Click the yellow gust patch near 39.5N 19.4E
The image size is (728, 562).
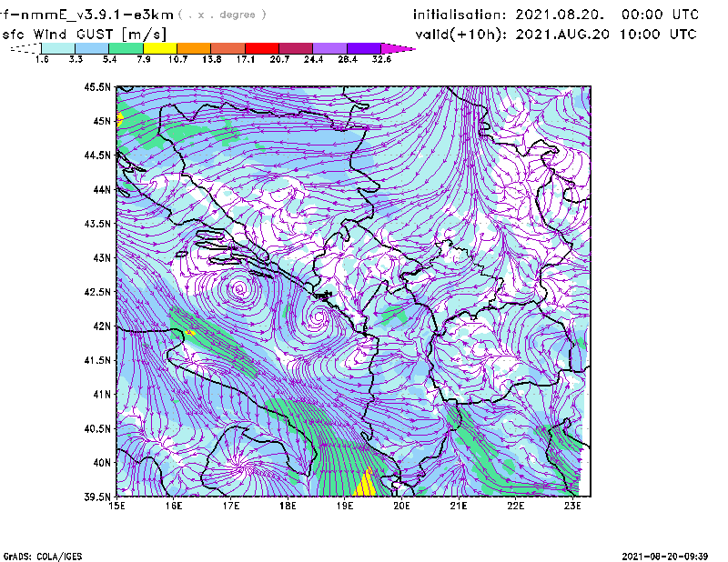[366, 484]
